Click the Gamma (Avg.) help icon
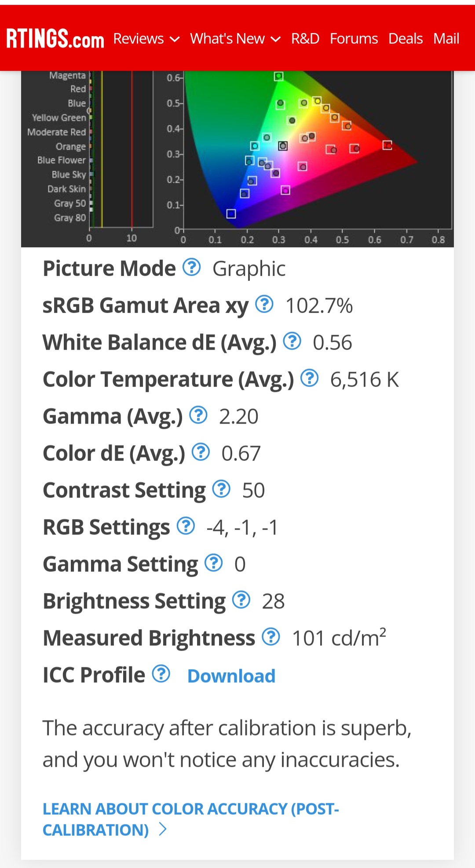Viewport: 475px width, 868px height. [x=198, y=414]
